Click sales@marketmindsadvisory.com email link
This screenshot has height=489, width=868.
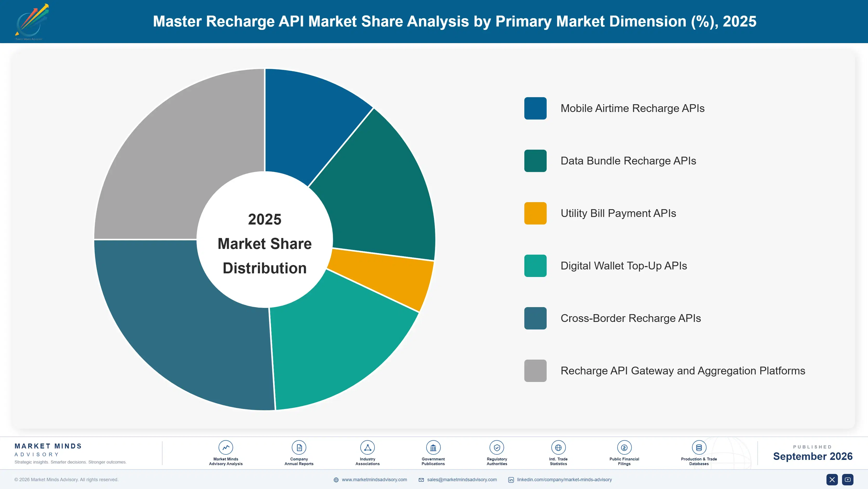point(462,480)
